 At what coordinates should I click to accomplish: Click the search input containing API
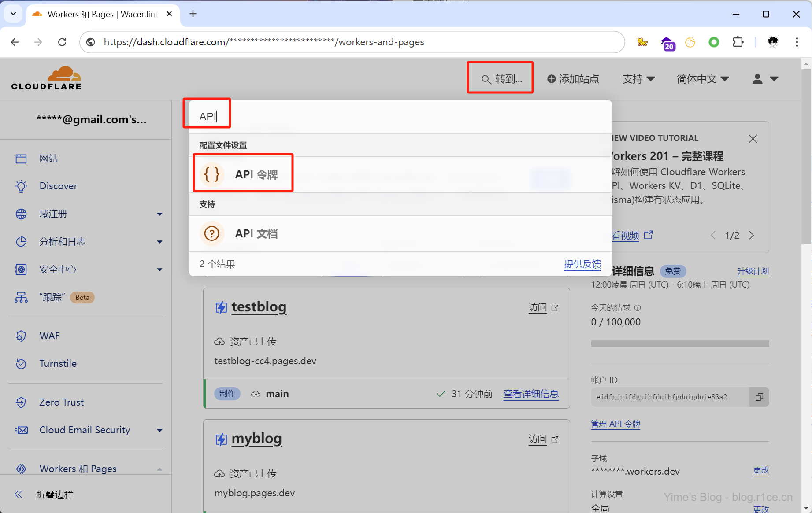(397, 117)
